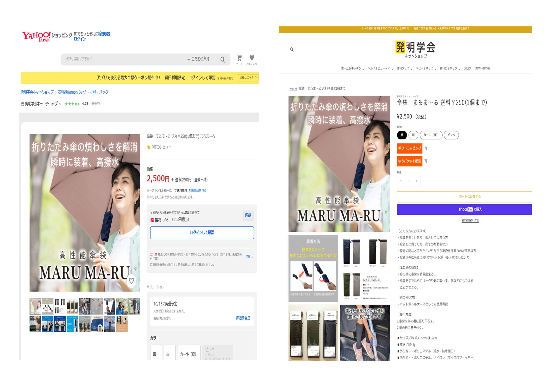Click the Yahoo shopping cart icon
554x392 pixels.
pyautogui.click(x=239, y=58)
